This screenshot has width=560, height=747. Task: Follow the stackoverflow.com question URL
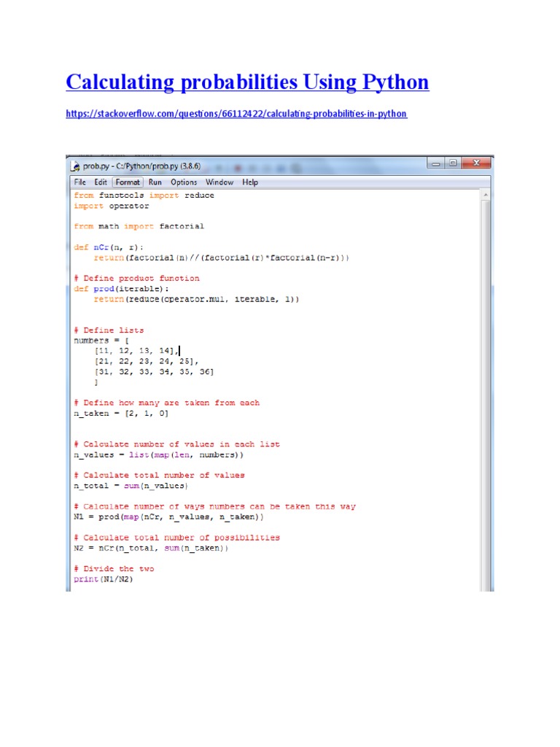pos(236,114)
